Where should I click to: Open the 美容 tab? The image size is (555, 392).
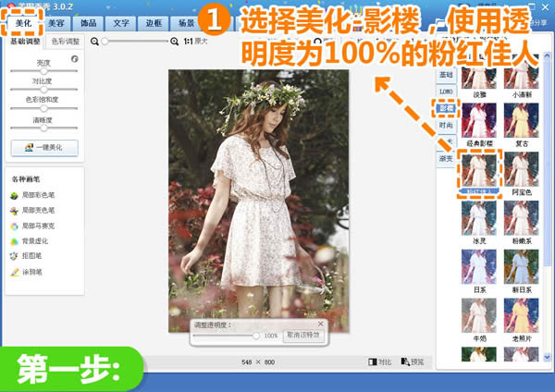tap(55, 23)
